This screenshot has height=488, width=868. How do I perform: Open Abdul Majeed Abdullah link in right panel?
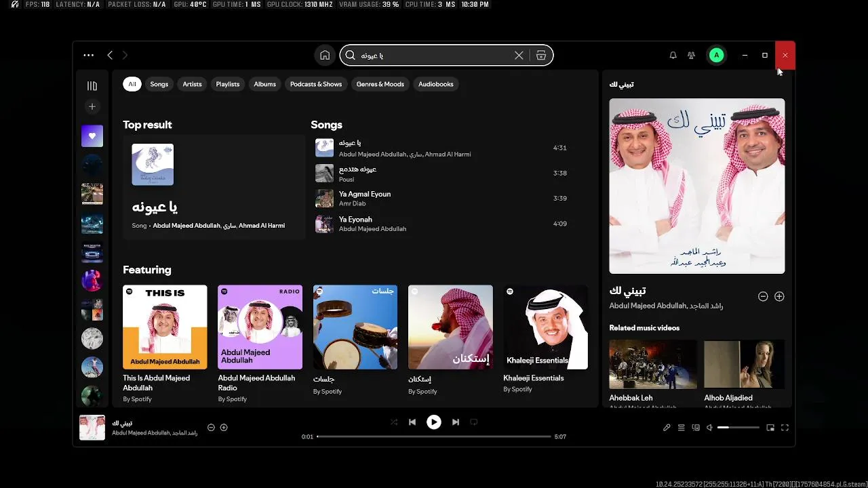click(648, 306)
